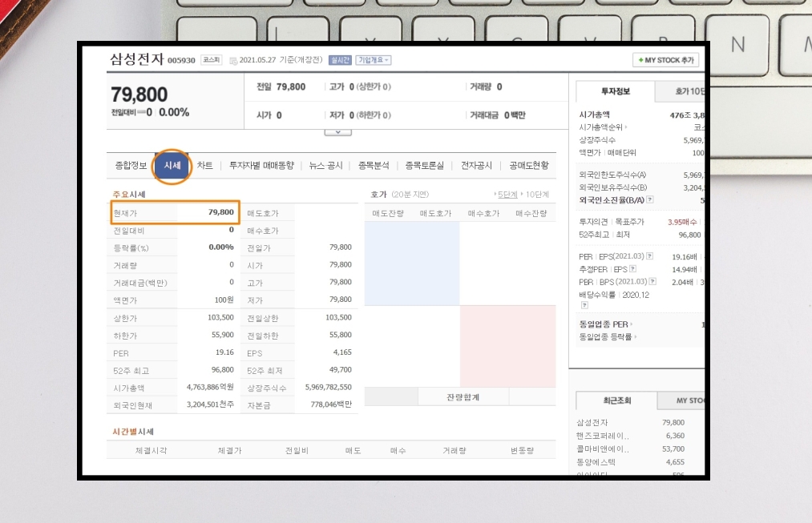The height and width of the screenshot is (523, 812).
Task: Click the 외국인현재 value 3,204,501천주
Action: tap(210, 404)
